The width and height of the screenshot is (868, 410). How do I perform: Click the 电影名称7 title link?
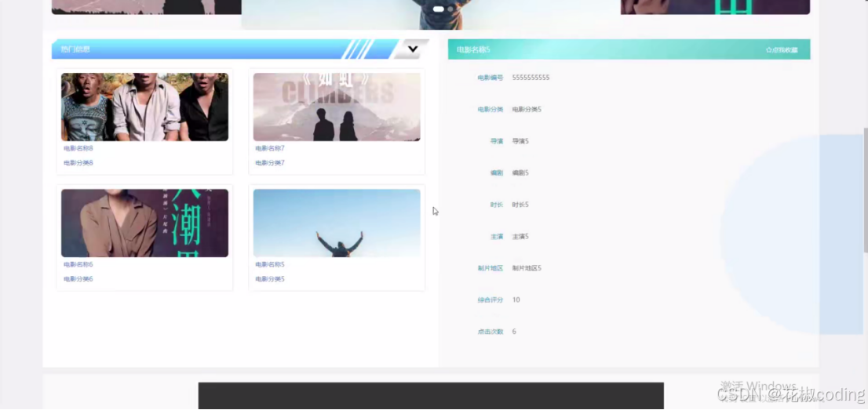point(270,148)
